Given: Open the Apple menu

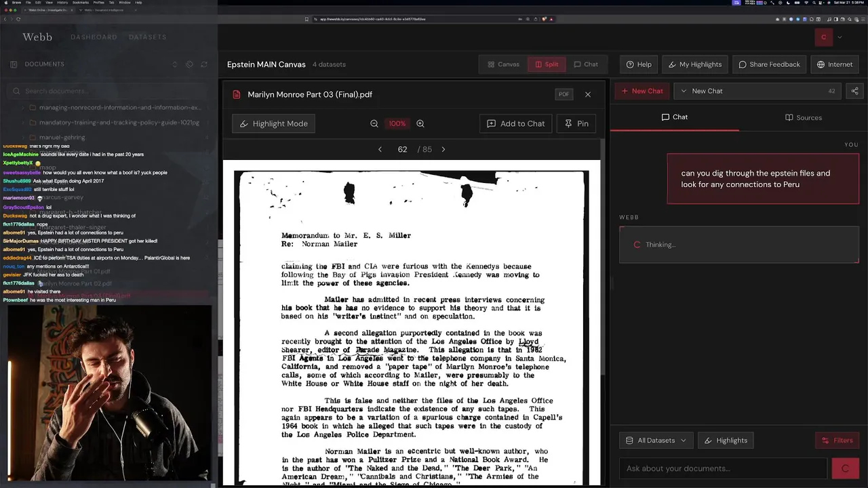Looking at the screenshot, I should tap(5, 3).
